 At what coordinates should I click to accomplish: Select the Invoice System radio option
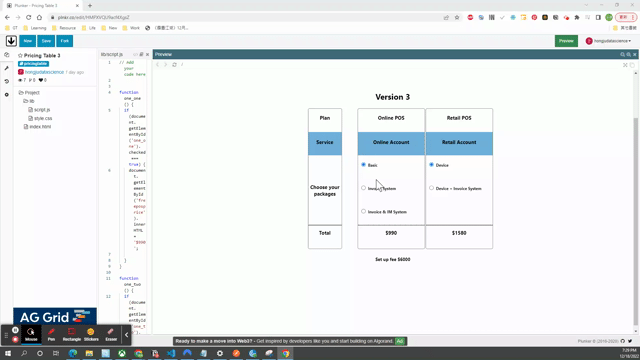363,188
